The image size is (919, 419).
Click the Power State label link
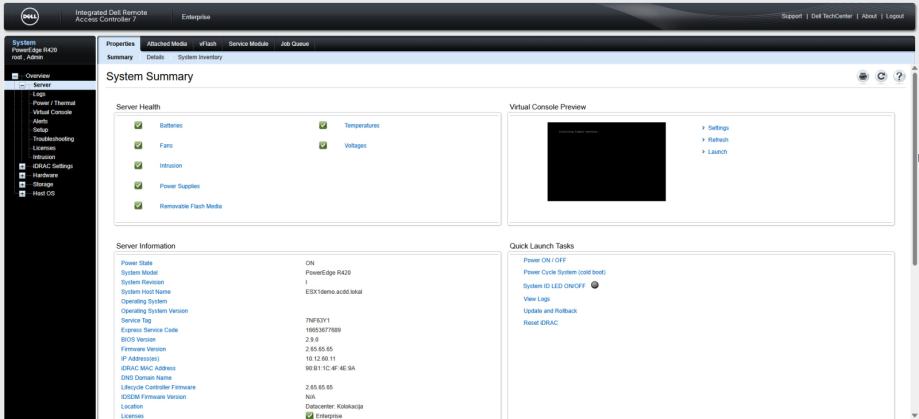click(137, 263)
